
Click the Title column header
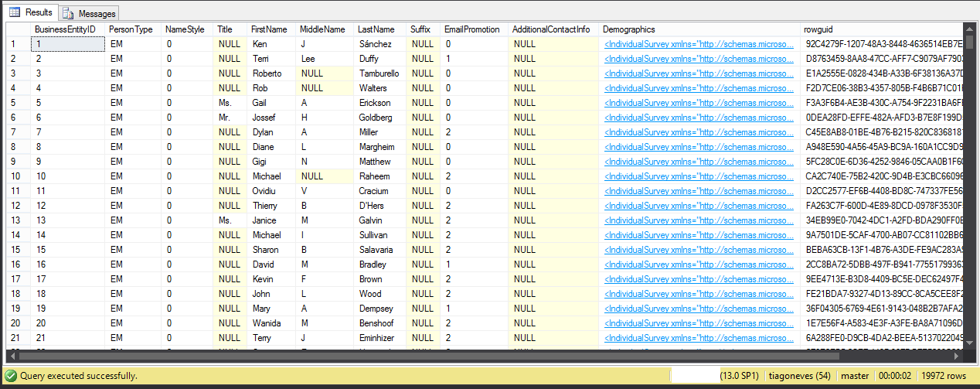pyautogui.click(x=230, y=29)
